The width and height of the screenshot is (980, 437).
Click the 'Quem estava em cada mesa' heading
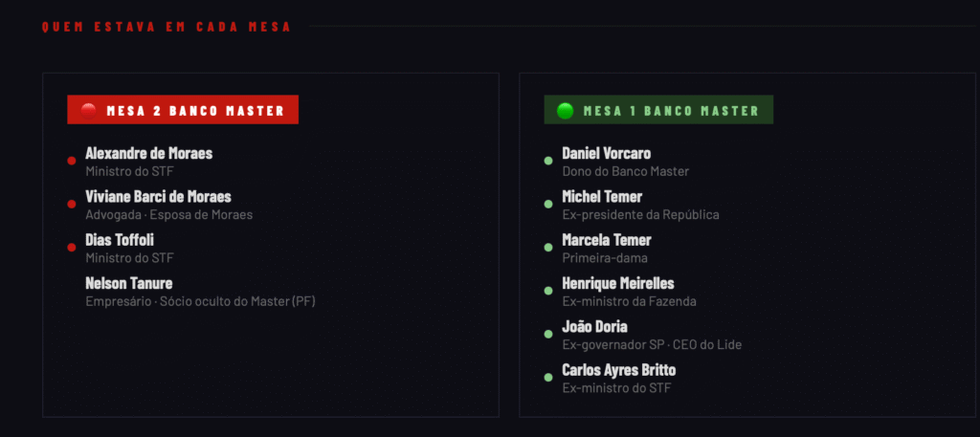(167, 27)
